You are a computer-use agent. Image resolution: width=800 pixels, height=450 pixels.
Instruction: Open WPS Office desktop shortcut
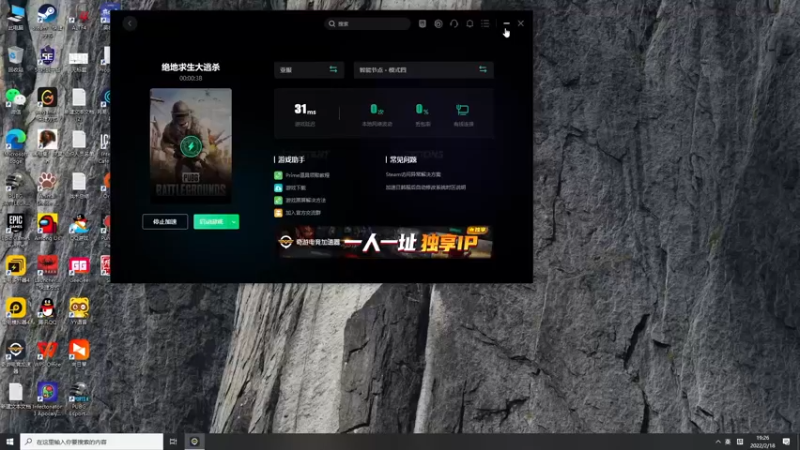(x=47, y=353)
